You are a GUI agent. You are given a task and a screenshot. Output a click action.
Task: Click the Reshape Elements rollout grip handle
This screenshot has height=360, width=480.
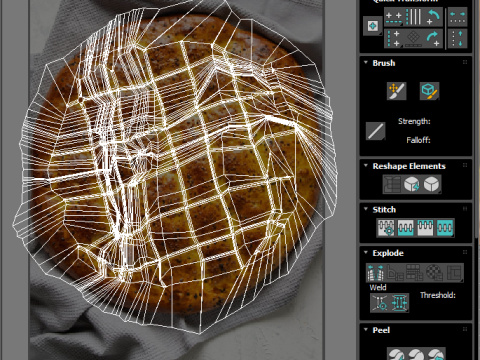465,166
